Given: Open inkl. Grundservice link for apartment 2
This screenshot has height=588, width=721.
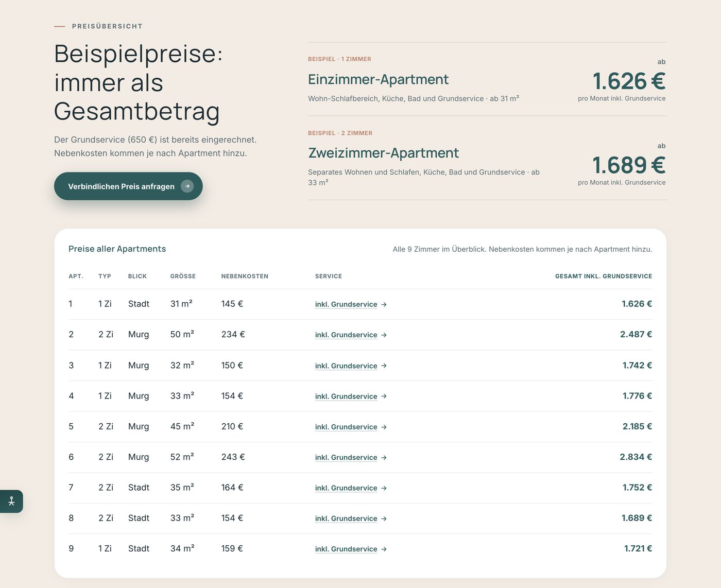Looking at the screenshot, I should (x=346, y=335).
